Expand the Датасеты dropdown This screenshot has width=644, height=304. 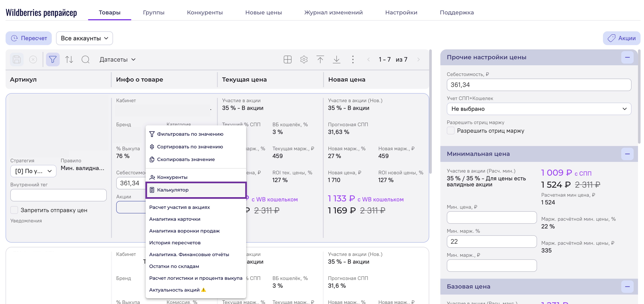117,60
